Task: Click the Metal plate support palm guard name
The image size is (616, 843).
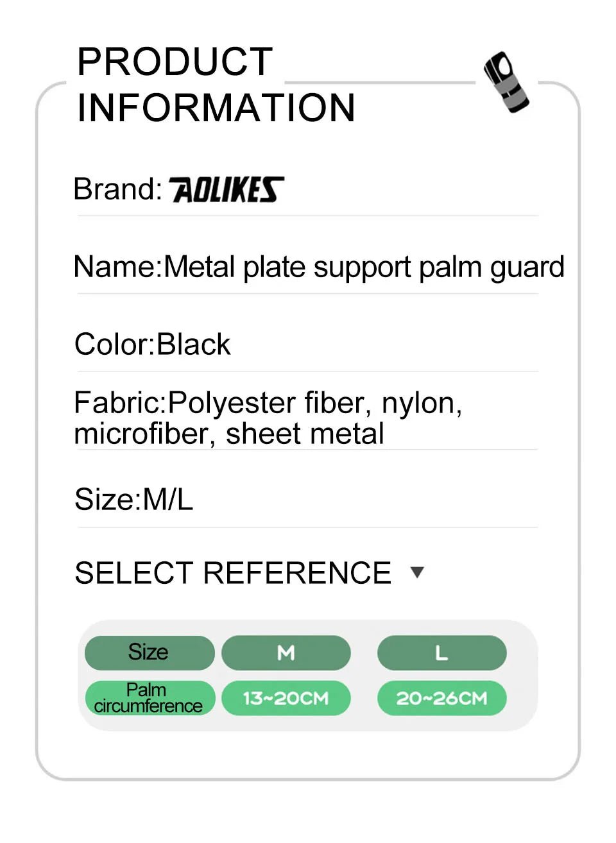Action: pyautogui.click(x=364, y=267)
